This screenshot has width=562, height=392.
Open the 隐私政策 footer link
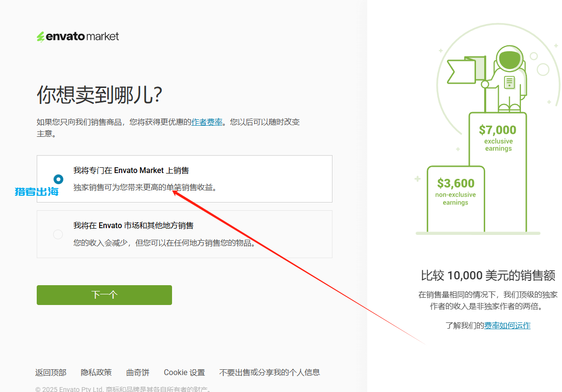pos(97,372)
